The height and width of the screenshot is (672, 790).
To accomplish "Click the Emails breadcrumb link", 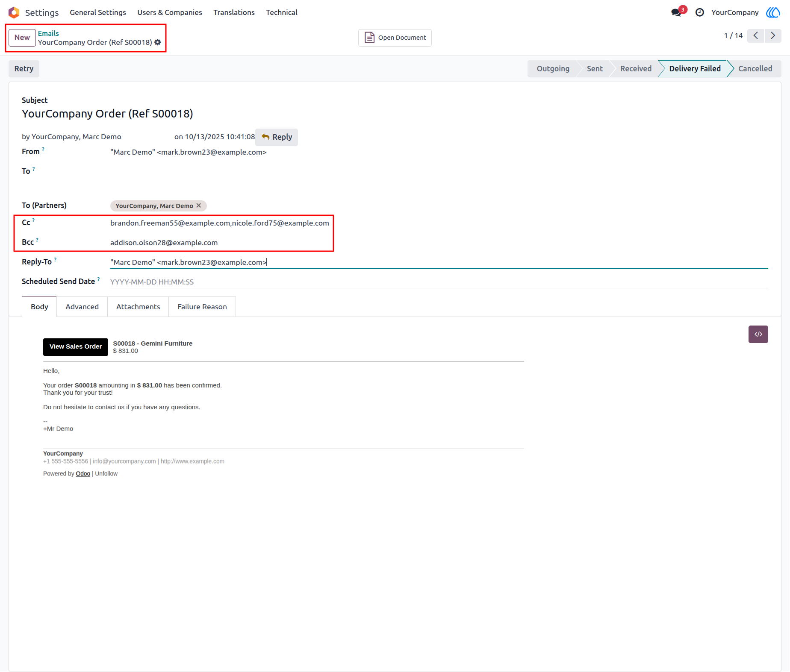I will pos(48,33).
